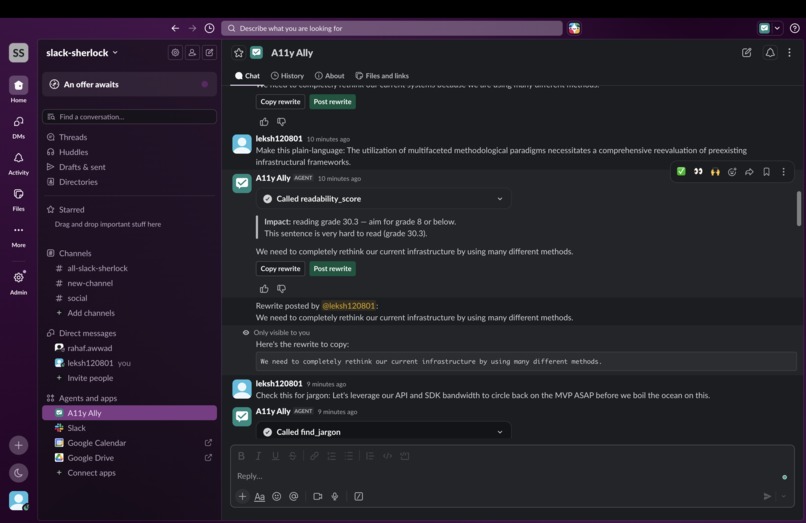The width and height of the screenshot is (806, 523).
Task: Record a video clip icon
Action: coord(318,496)
